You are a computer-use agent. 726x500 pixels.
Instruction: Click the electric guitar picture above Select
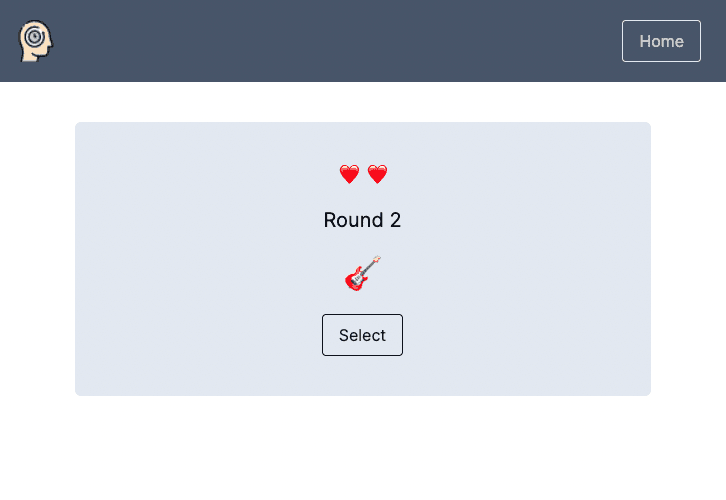tap(363, 273)
